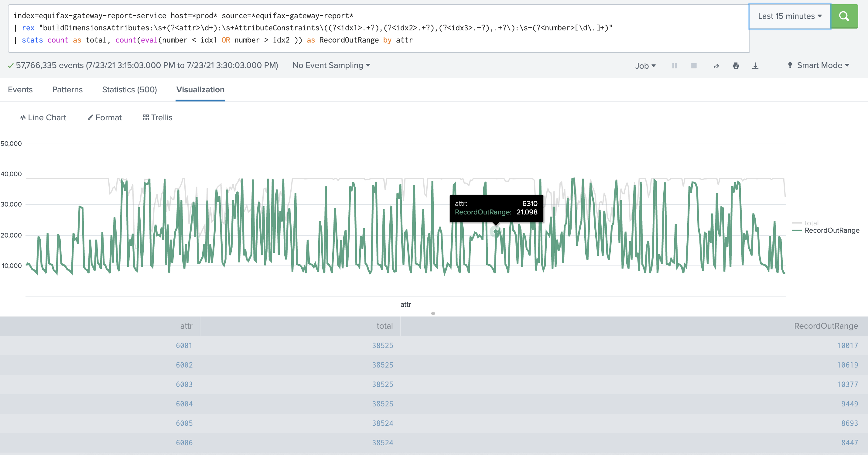Switch to the Patterns tab
Image resolution: width=868 pixels, height=455 pixels.
[x=67, y=90]
